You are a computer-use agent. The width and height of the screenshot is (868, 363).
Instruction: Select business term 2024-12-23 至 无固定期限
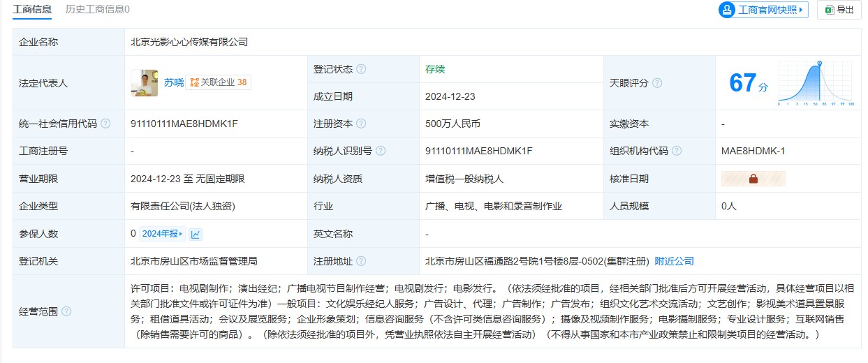(188, 179)
